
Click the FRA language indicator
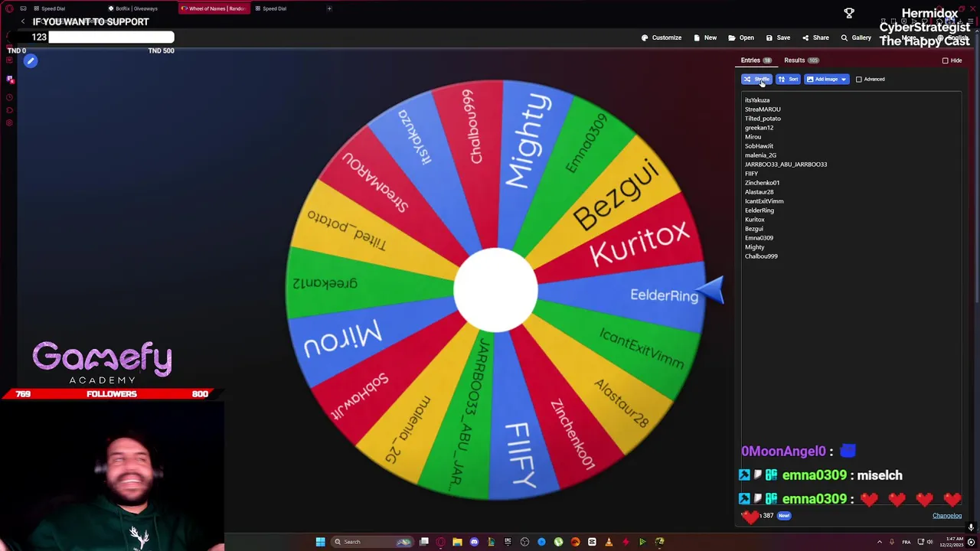tap(906, 542)
